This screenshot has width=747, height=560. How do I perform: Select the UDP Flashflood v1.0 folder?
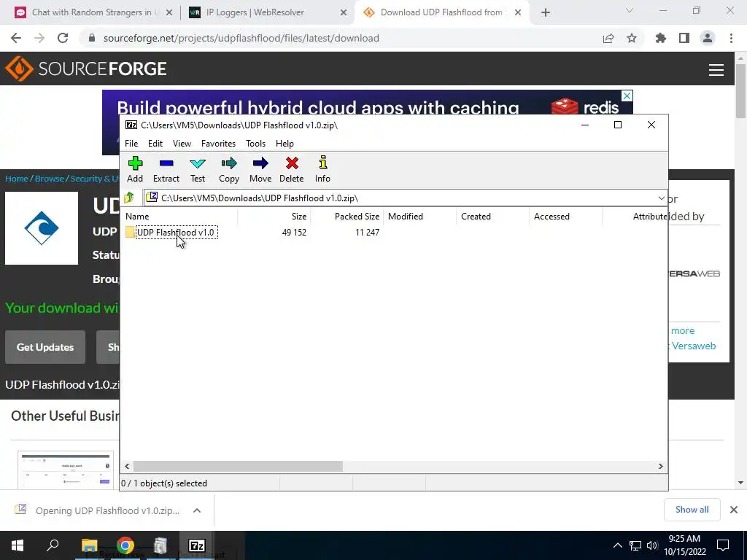[x=175, y=233]
